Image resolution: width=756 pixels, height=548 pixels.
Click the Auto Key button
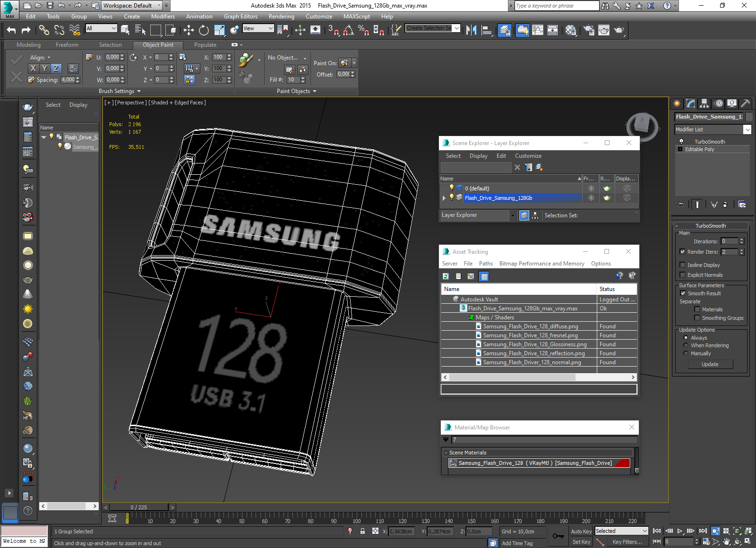(x=581, y=531)
